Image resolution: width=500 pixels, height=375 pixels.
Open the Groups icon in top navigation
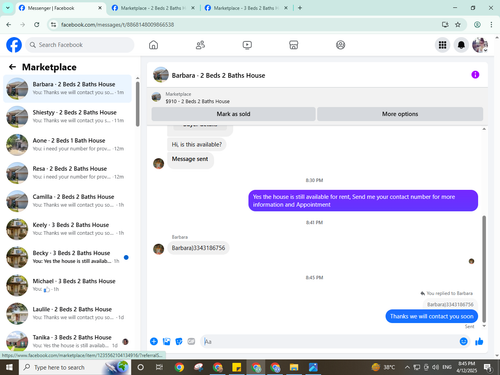[x=340, y=45]
